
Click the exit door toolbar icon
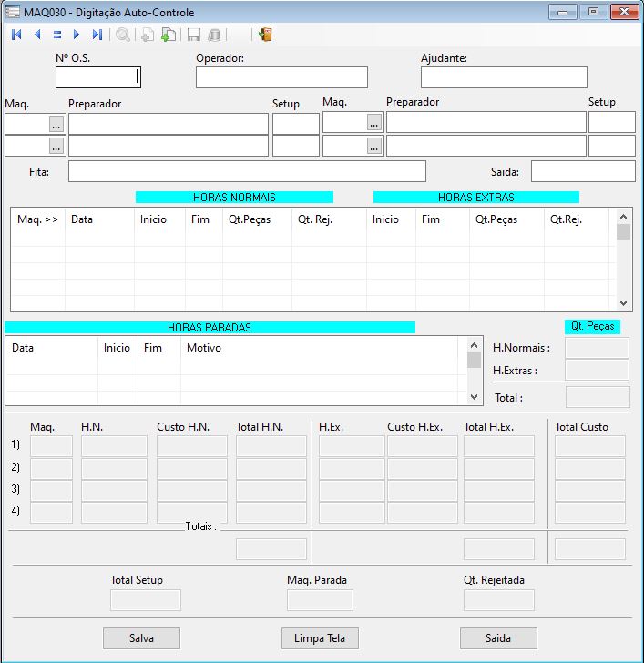265,35
